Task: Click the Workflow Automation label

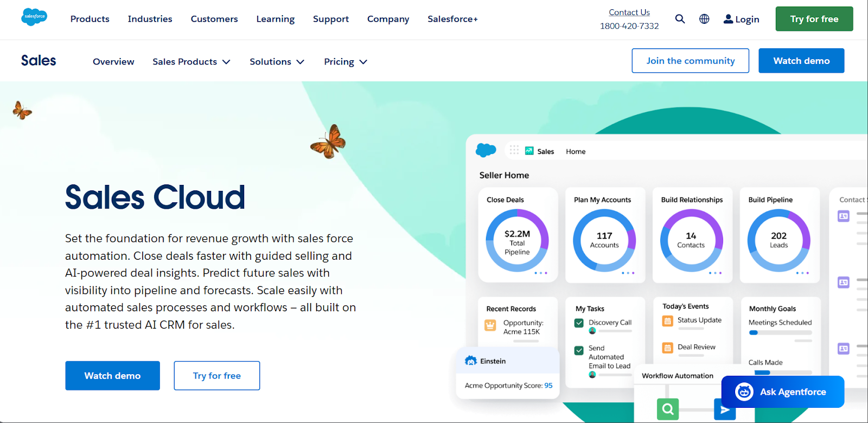Action: (678, 376)
